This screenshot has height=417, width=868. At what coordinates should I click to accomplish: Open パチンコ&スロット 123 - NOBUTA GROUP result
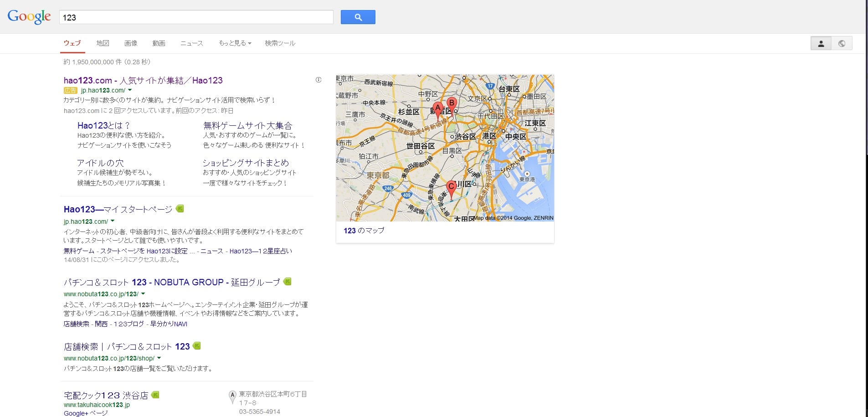pos(172,282)
